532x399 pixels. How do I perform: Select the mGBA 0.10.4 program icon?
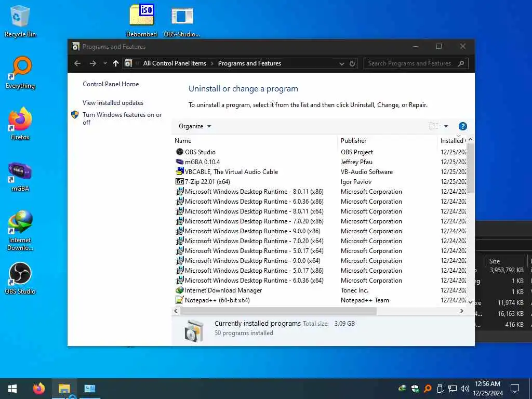pos(179,162)
